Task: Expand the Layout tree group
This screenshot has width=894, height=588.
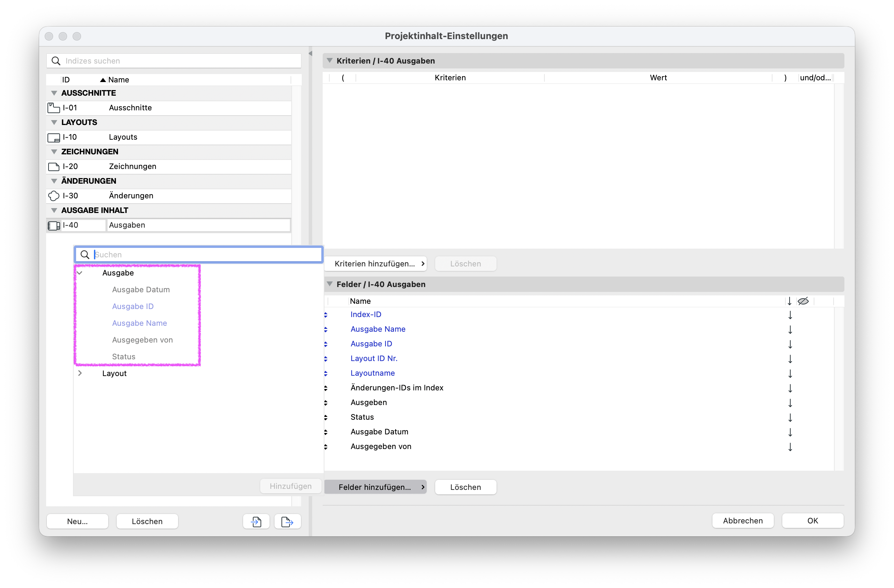Action: (80, 373)
